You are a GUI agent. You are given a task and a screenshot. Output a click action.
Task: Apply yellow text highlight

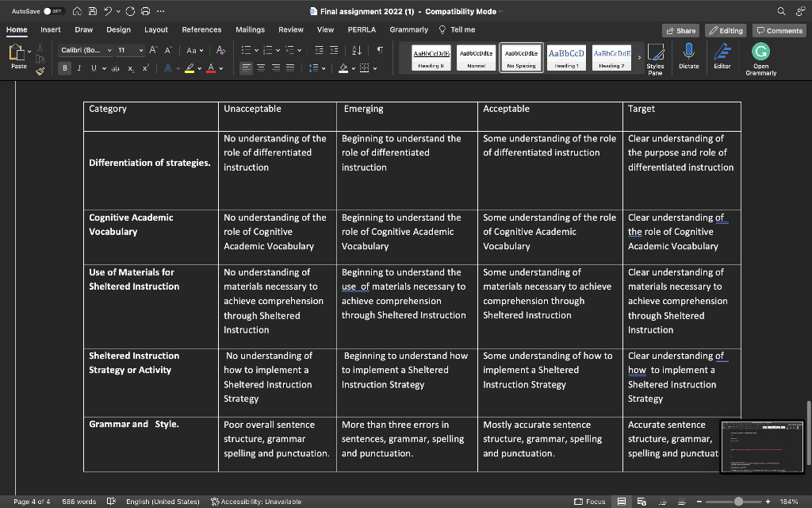click(190, 68)
